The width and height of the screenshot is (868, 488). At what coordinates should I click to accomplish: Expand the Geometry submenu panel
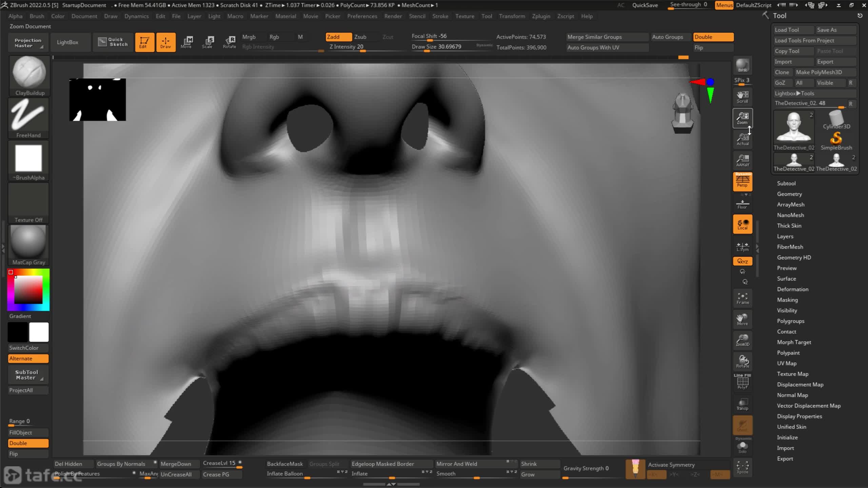click(789, 194)
